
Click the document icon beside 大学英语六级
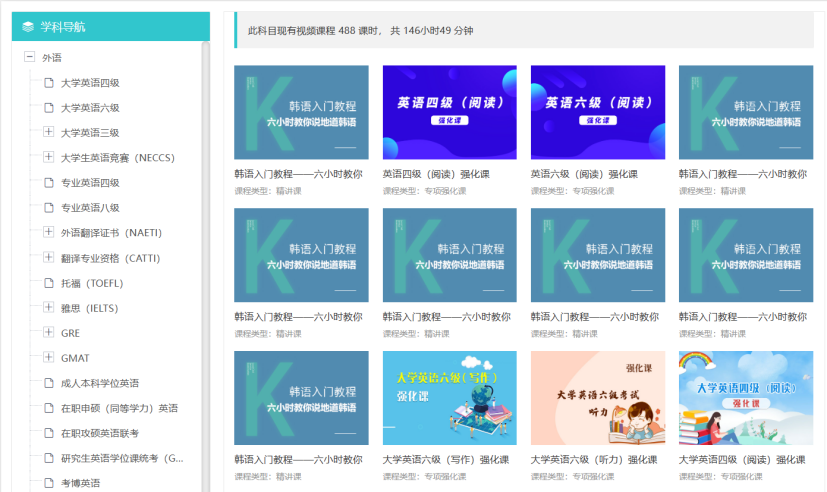(48, 108)
